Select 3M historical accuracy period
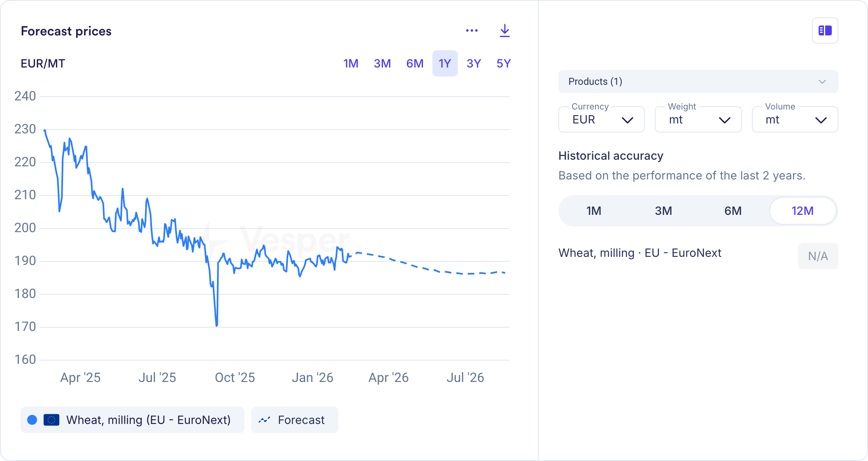868x461 pixels. click(663, 211)
